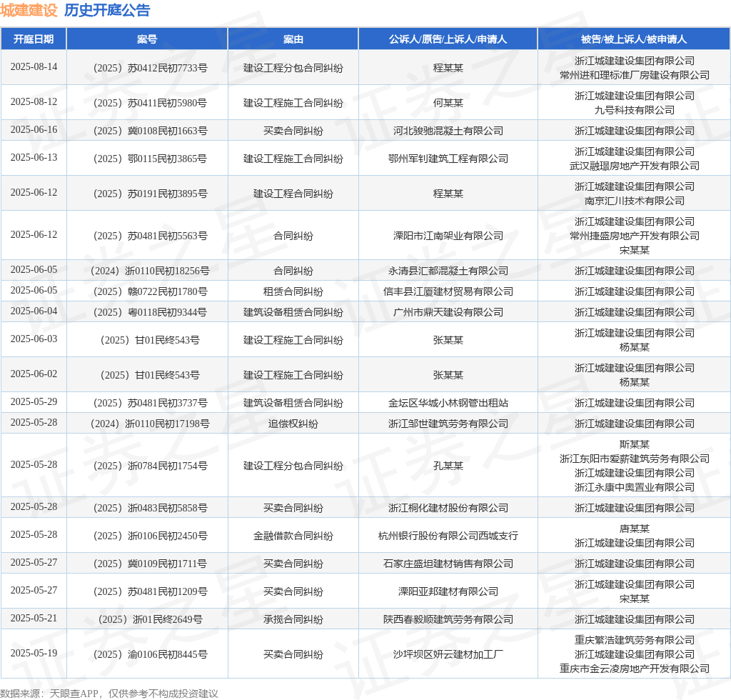
Task: Click plaintiff 孔某某
Action: pos(448,466)
